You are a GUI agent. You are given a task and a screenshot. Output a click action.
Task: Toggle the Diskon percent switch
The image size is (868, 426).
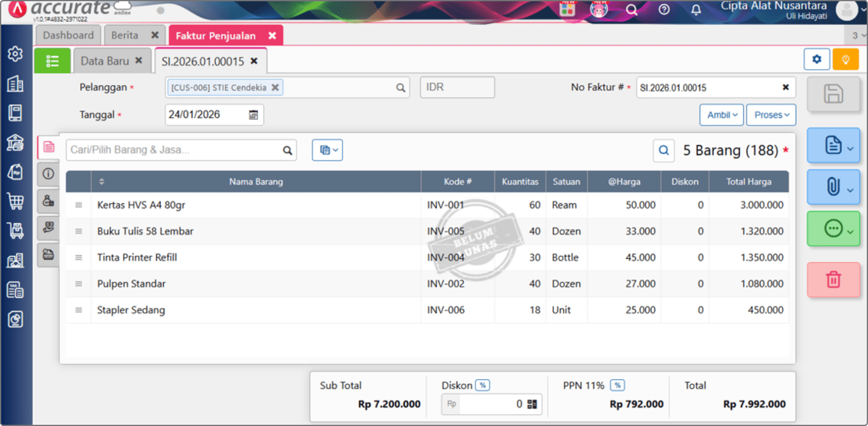tap(483, 385)
